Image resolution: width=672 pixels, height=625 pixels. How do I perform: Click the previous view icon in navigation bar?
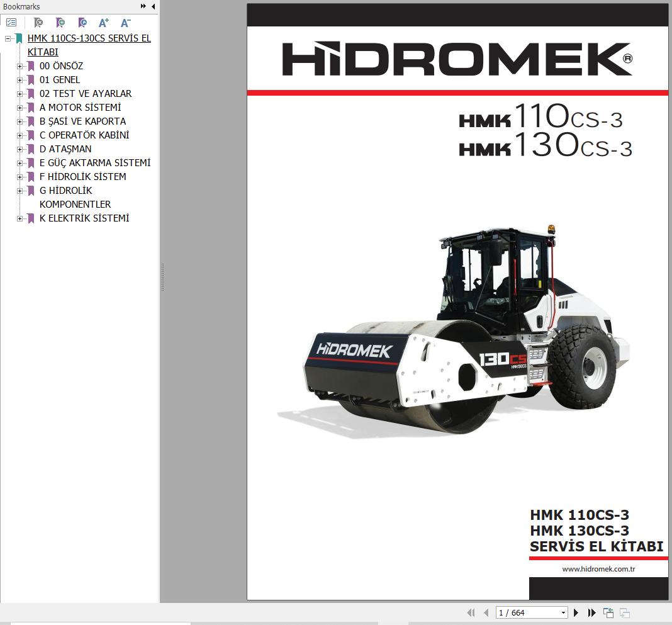(608, 612)
